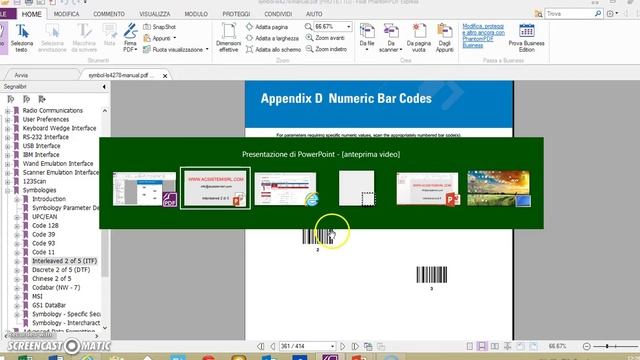
Task: Open the VISUALIZZA ribbon tab
Action: click(155, 14)
